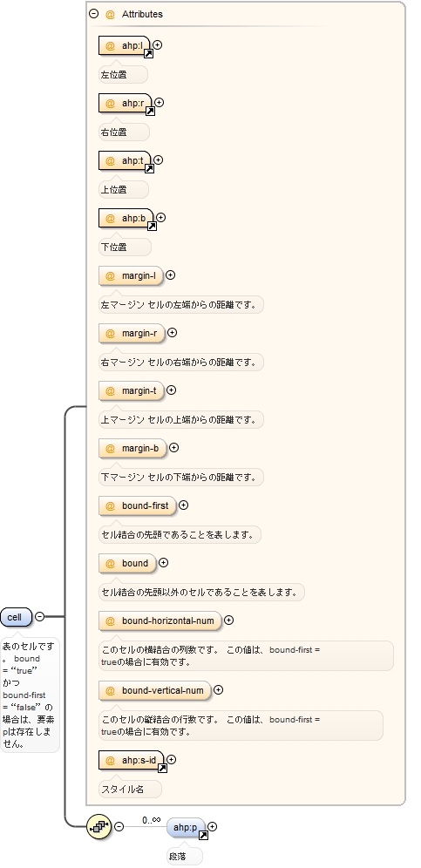The height and width of the screenshot is (868, 421).
Task: Expand the ahp:p element
Action: coord(212,826)
